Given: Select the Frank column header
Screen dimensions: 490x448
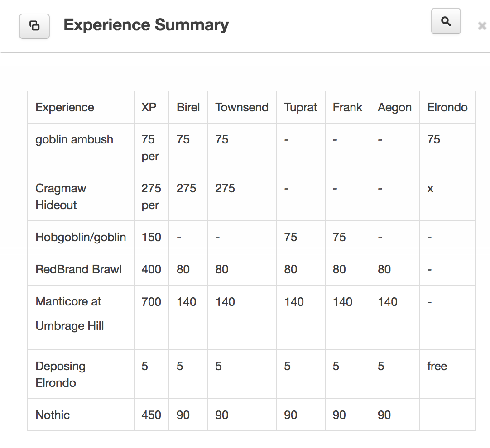Looking at the screenshot, I should tap(347, 107).
